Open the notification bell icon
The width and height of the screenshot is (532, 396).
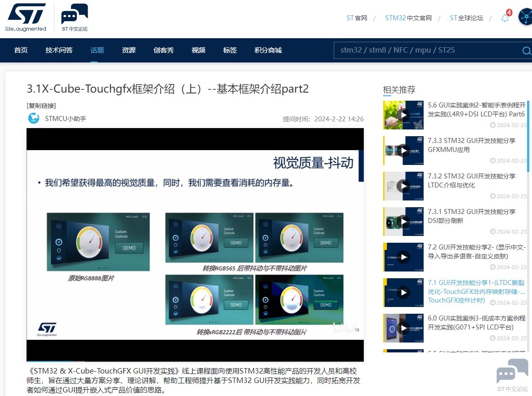point(505,18)
